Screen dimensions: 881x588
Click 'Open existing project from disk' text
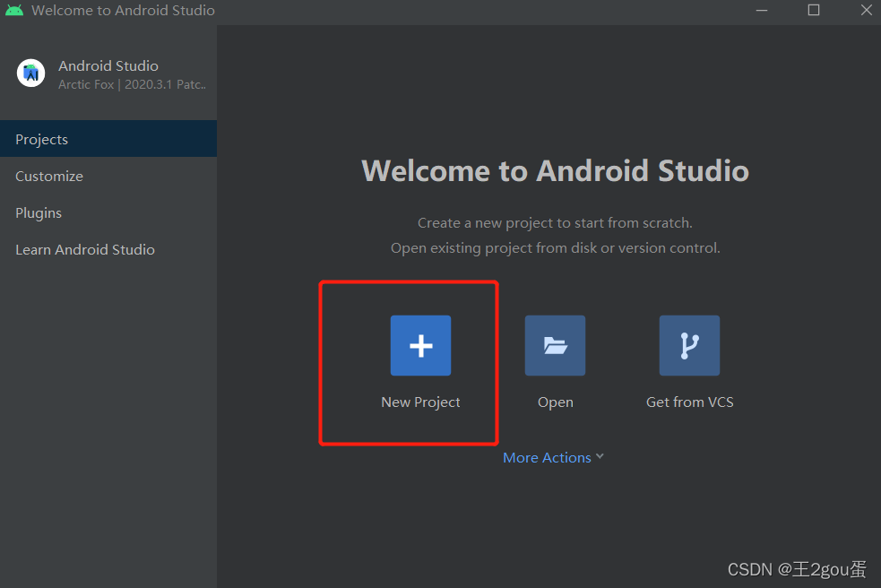(x=555, y=248)
